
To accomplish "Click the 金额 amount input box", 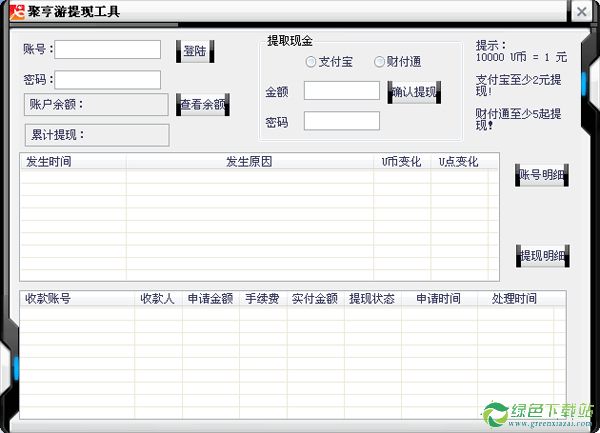I will pos(341,91).
